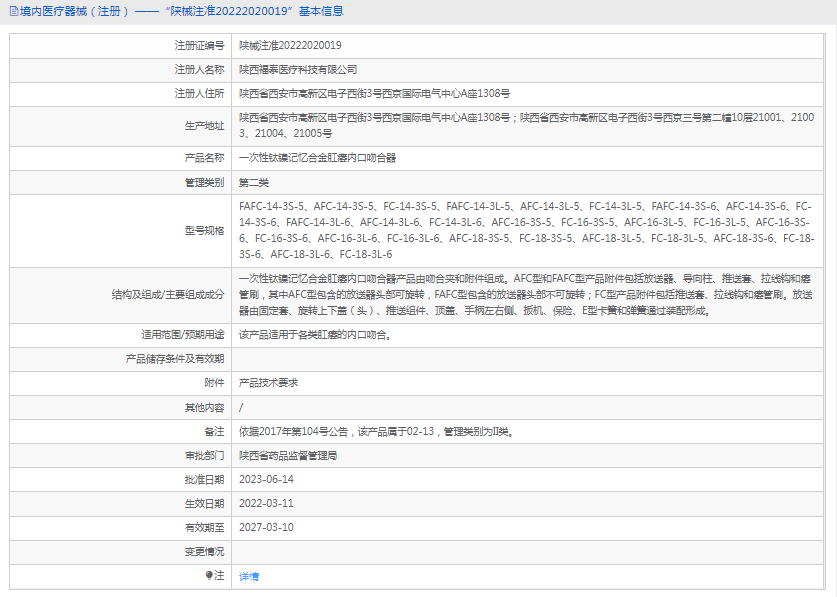Click the remark 依据2017年第104号公告
Screen dimensions: 837x597
294,431
